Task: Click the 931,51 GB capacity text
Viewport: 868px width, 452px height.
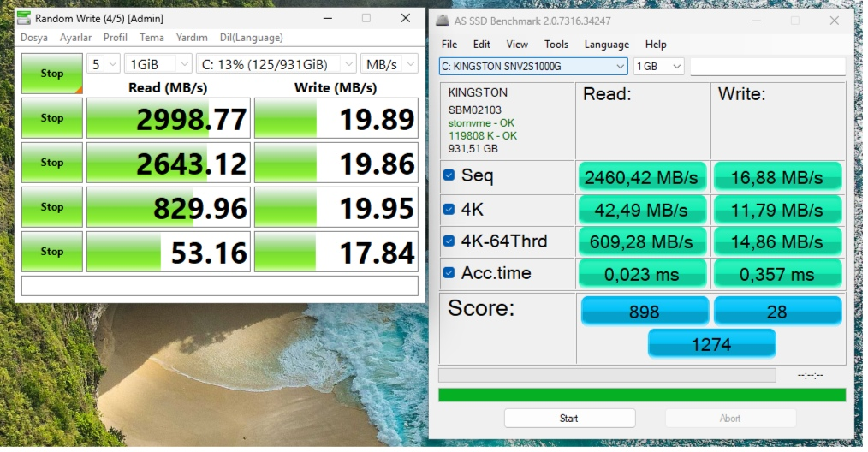Action: (473, 148)
